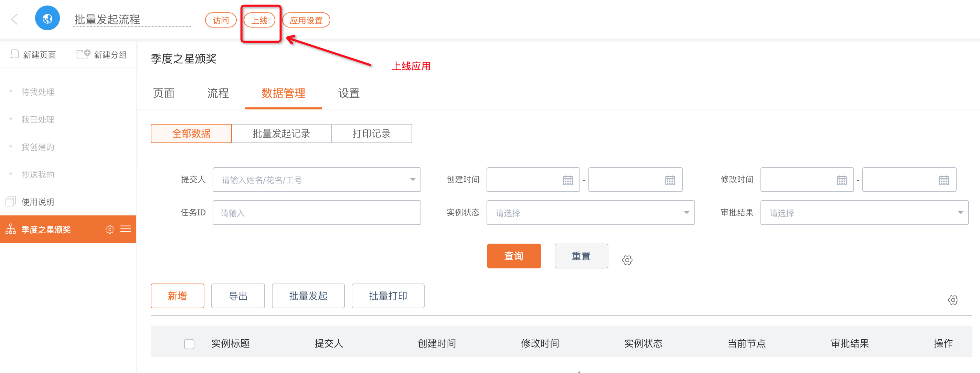
Task: Click the 新建分组 folder-plus icon
Action: pos(83,54)
